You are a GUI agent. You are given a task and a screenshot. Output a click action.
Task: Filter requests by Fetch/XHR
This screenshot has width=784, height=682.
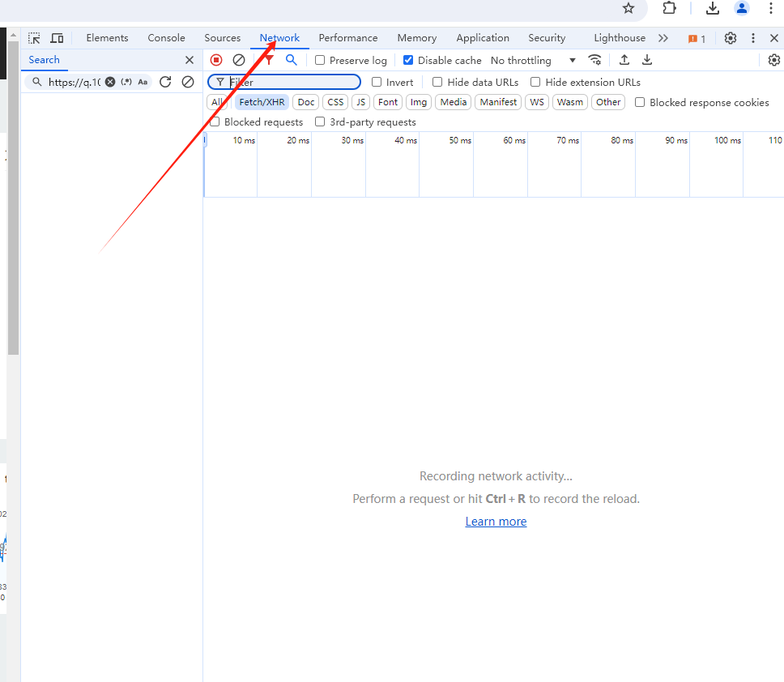click(262, 102)
